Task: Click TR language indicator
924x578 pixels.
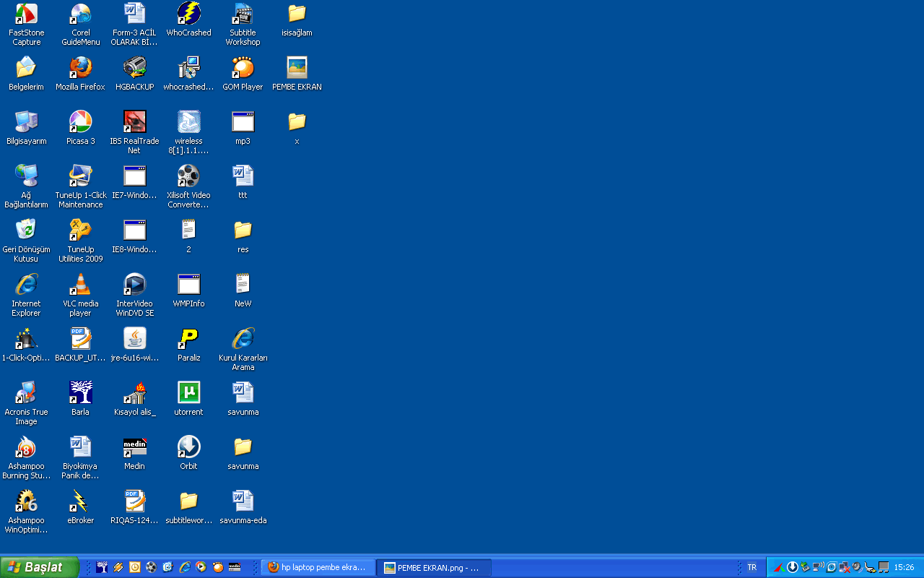Action: (752, 568)
